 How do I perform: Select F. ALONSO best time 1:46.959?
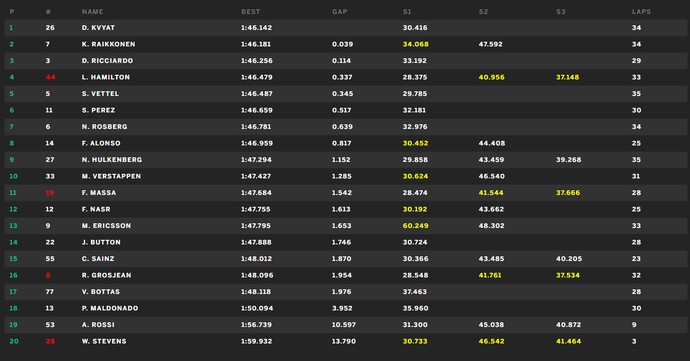tap(257, 143)
